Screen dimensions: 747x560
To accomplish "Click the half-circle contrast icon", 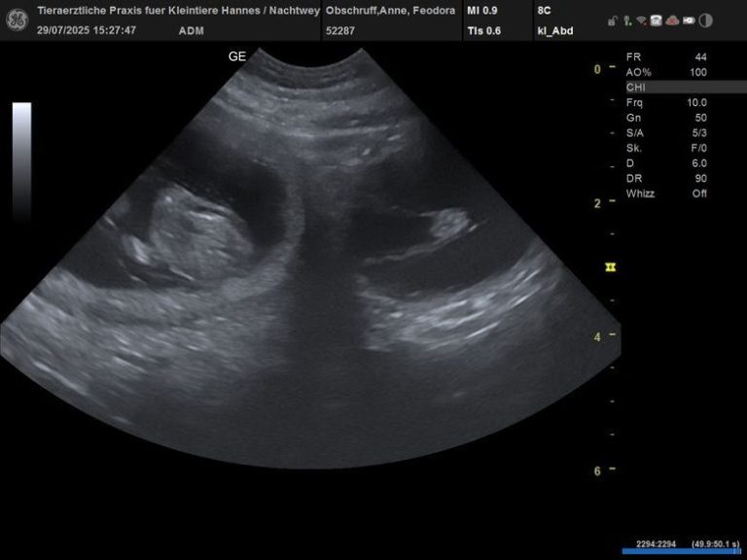I will 705,20.
